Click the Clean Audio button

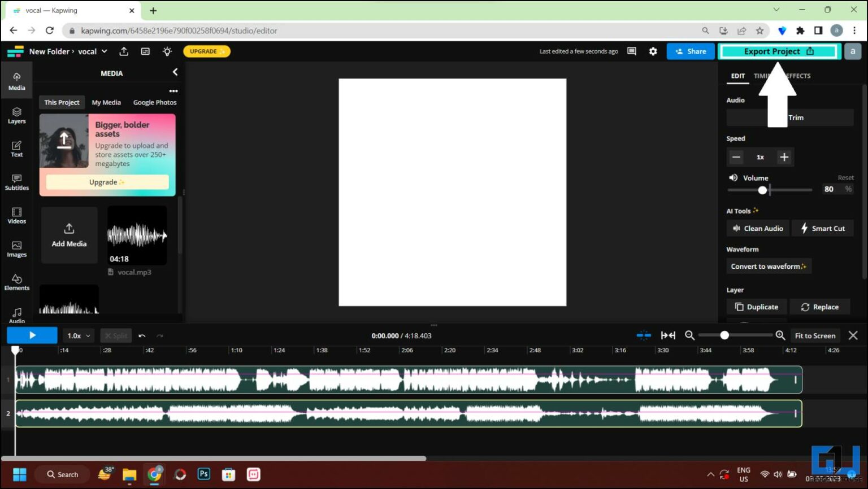[757, 228]
